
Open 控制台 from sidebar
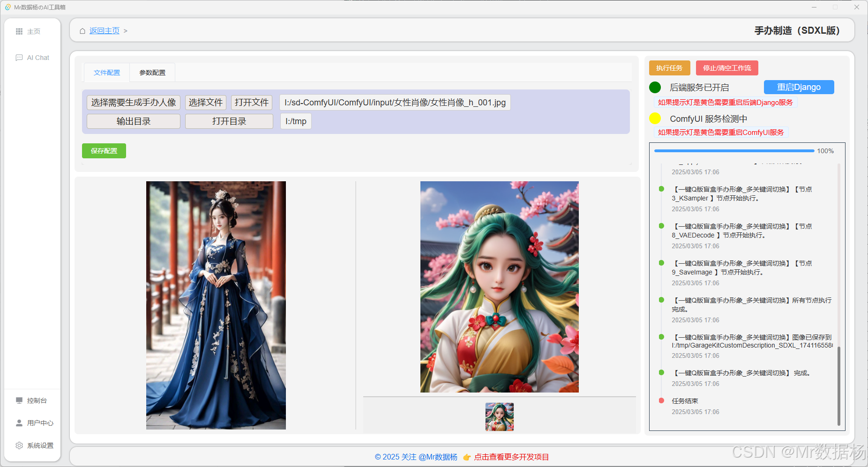pyautogui.click(x=37, y=400)
